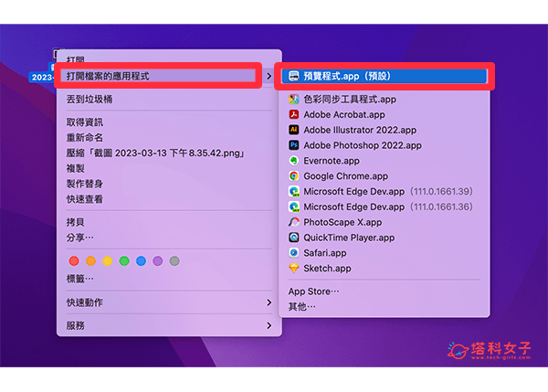Apply the red tag color
This screenshot has width=548, height=392.
pyautogui.click(x=74, y=260)
